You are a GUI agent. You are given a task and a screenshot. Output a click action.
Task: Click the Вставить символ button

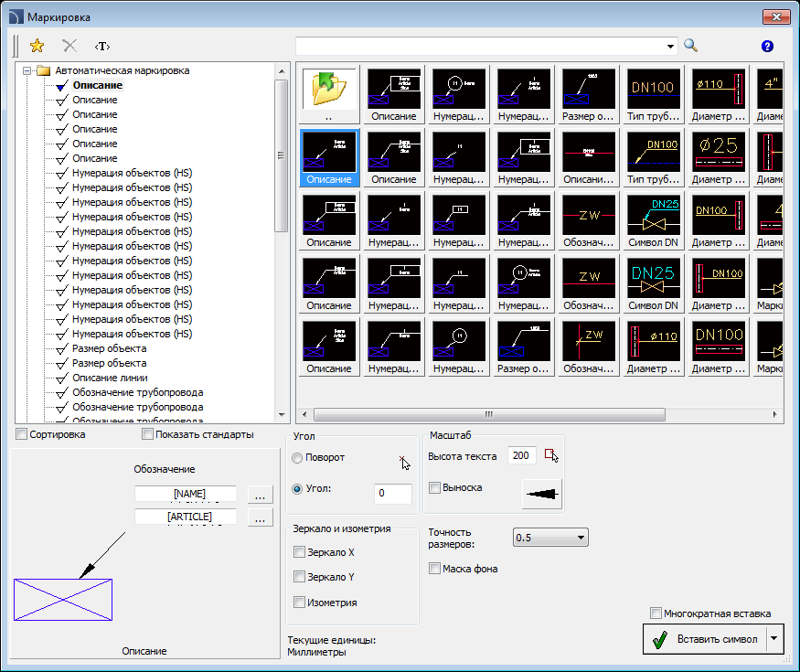[705, 639]
